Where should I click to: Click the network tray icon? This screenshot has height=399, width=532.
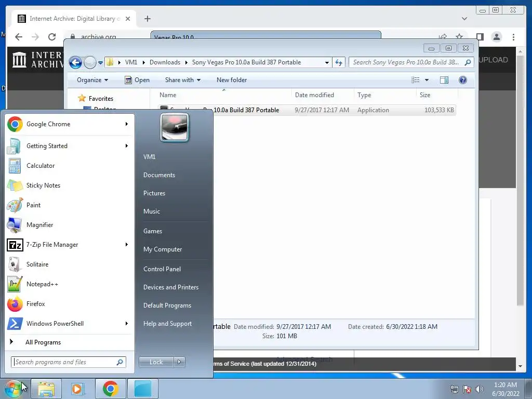[454, 389]
